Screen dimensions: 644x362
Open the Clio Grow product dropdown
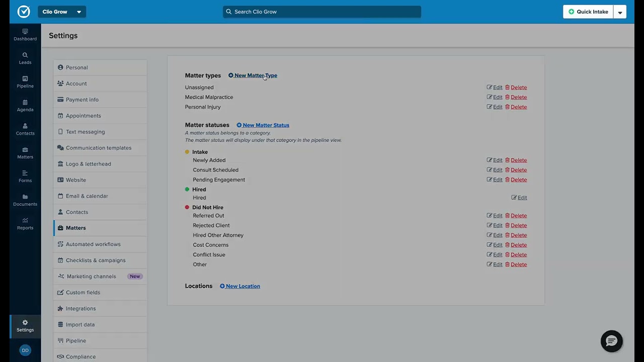click(x=62, y=12)
